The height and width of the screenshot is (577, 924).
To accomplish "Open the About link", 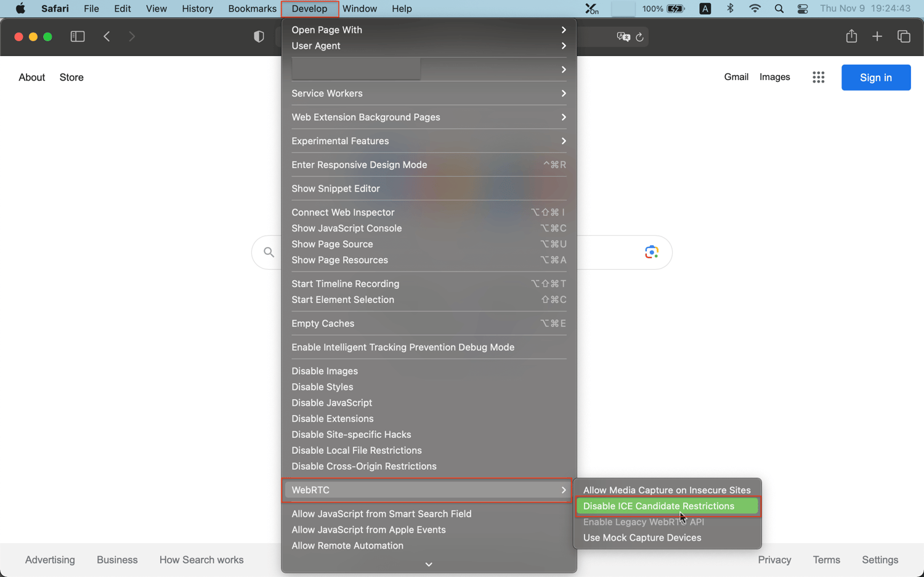I will (31, 78).
